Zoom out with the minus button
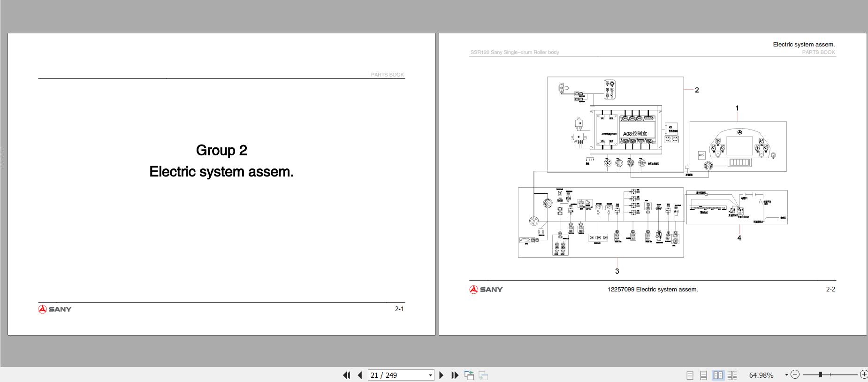 [795, 374]
